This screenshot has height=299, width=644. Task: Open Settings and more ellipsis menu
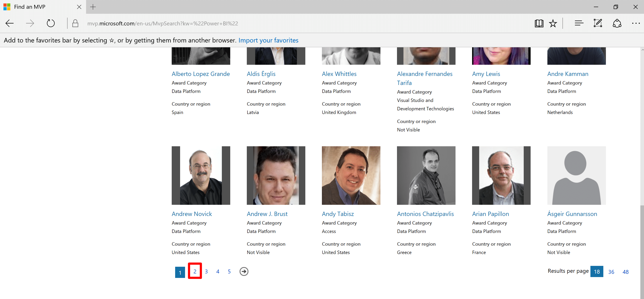point(635,23)
